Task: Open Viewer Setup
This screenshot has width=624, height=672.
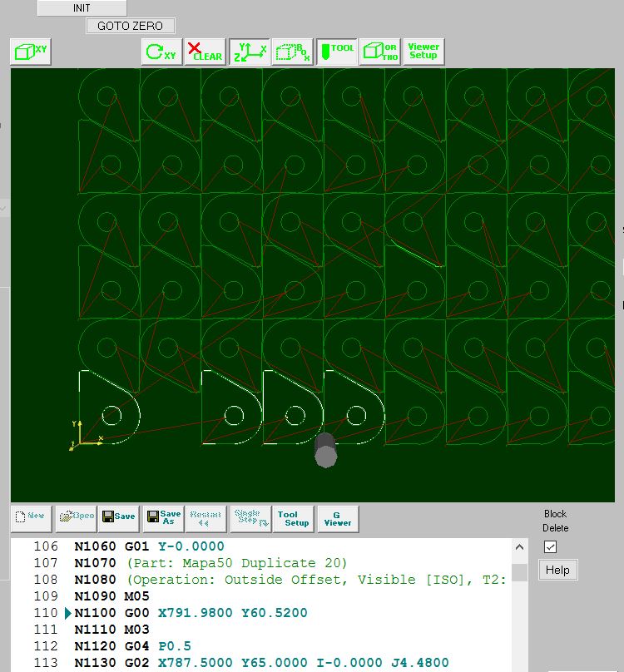Action: 423,52
